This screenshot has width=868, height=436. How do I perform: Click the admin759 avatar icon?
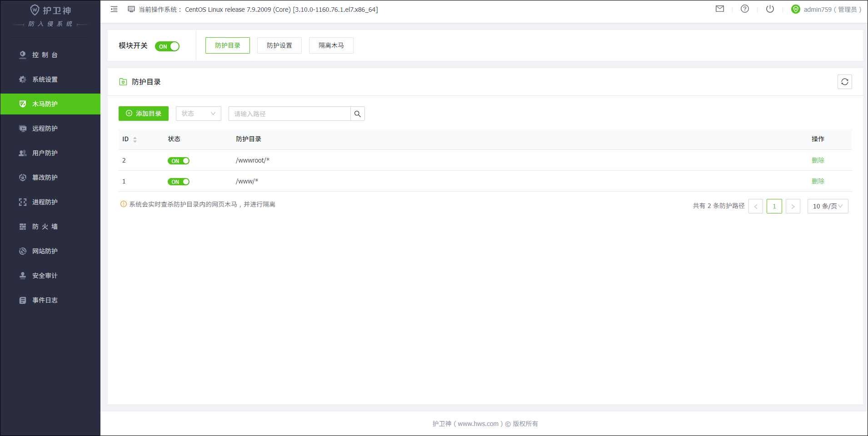pos(796,9)
